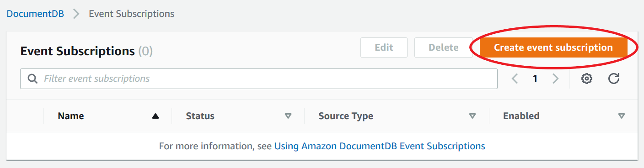Sort by Source Type using its triangle
This screenshot has height=168, width=644.
(x=473, y=116)
